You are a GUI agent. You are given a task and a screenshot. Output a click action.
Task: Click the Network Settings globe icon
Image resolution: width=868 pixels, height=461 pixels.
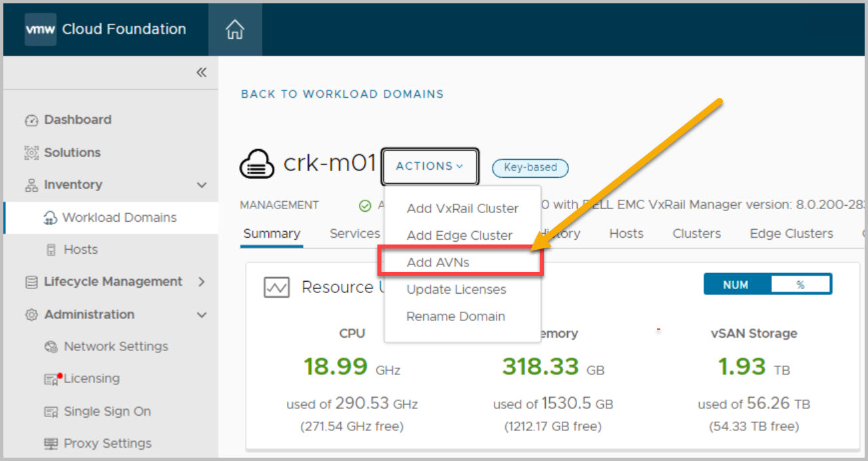[x=51, y=346]
